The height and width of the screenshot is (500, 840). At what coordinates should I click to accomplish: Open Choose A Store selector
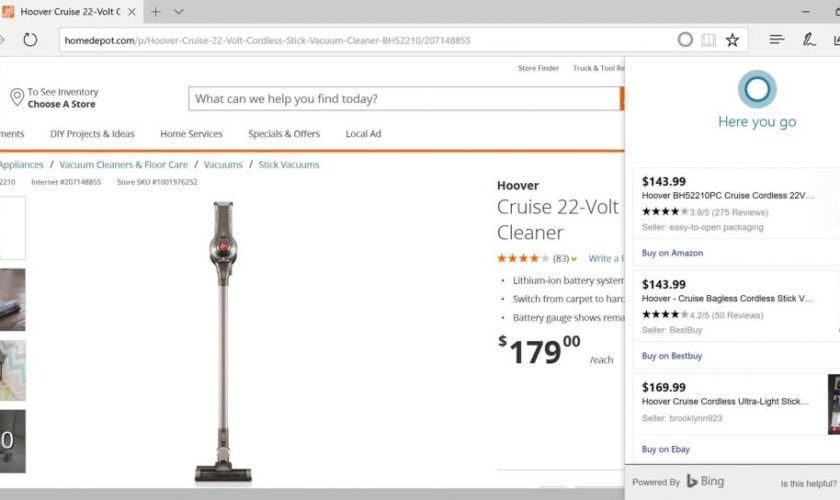point(61,104)
